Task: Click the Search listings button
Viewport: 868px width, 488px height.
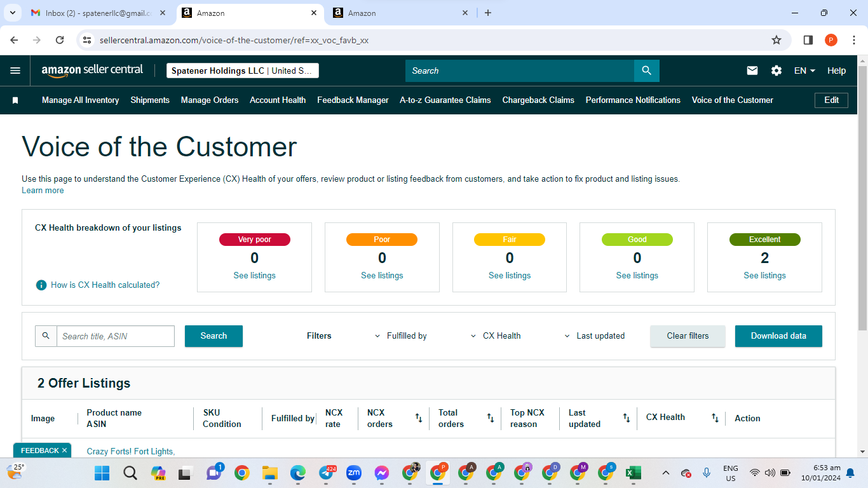Action: pyautogui.click(x=214, y=336)
